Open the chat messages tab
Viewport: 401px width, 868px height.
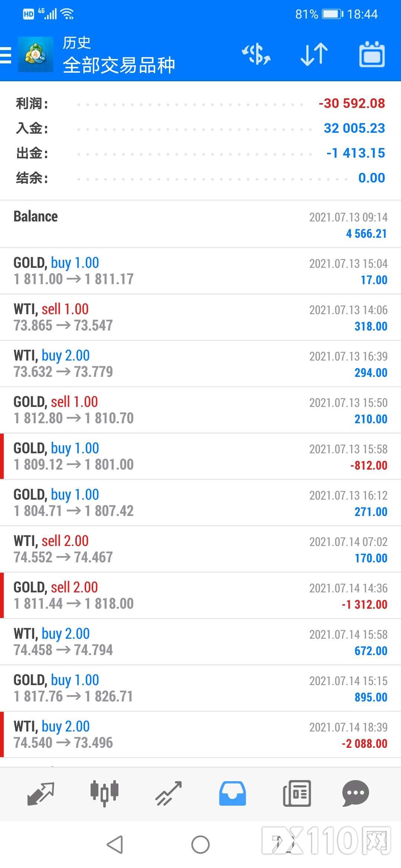point(355,793)
